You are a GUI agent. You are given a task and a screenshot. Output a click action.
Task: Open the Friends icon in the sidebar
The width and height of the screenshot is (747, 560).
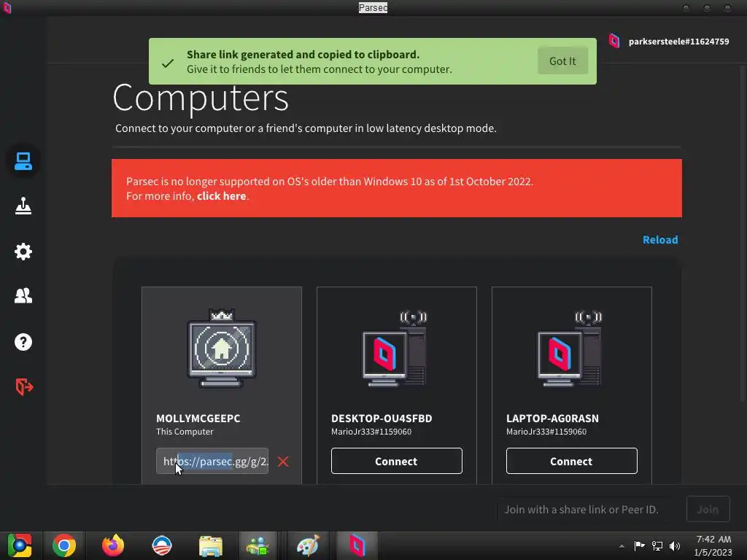23,296
